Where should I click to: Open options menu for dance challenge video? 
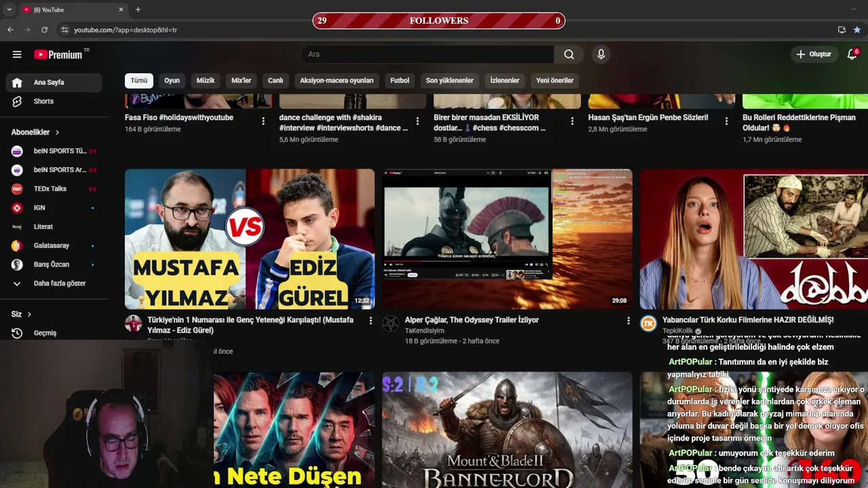(x=418, y=121)
